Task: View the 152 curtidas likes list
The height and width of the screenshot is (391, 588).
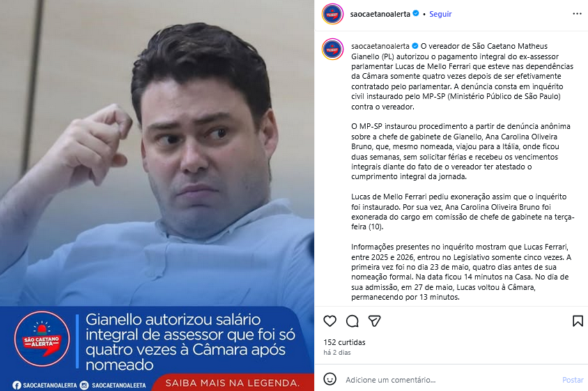Action: tap(344, 342)
